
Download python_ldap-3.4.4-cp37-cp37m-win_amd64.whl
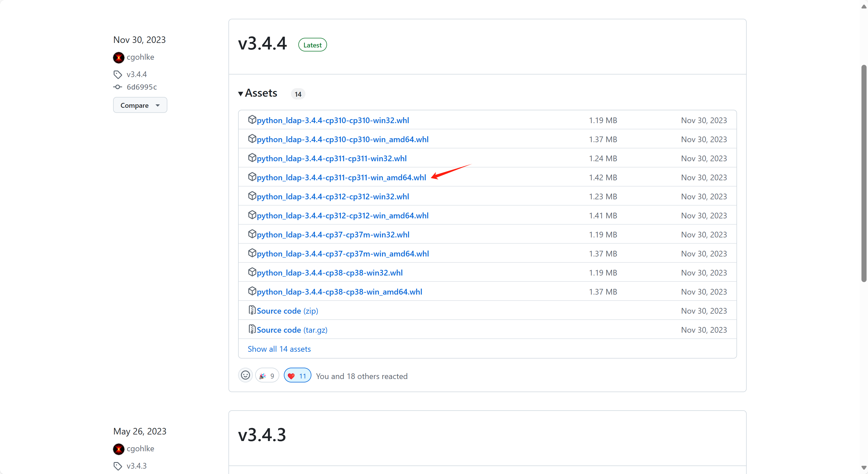[343, 254]
